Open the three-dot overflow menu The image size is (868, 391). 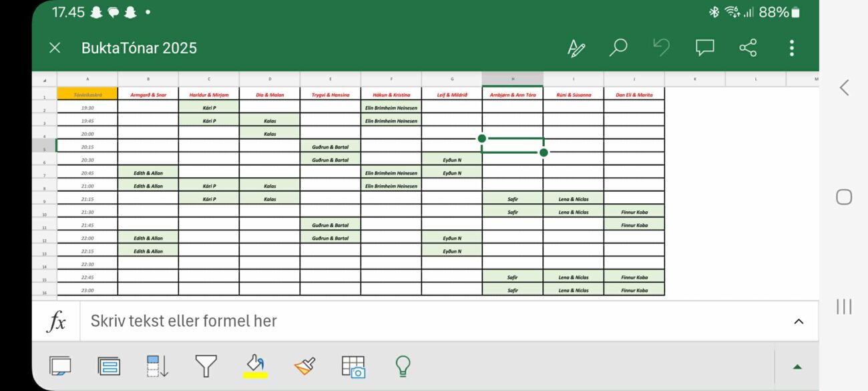tap(791, 47)
